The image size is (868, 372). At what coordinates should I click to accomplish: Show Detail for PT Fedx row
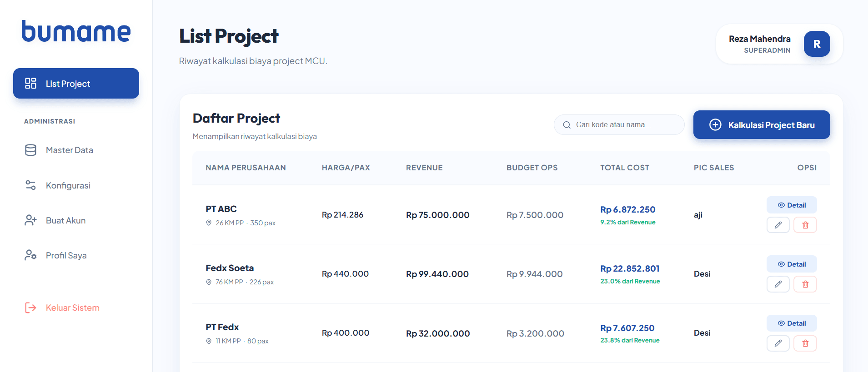[x=792, y=323]
